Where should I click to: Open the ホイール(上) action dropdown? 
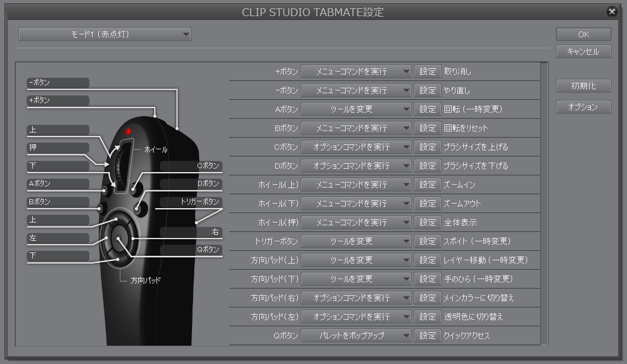(x=356, y=185)
